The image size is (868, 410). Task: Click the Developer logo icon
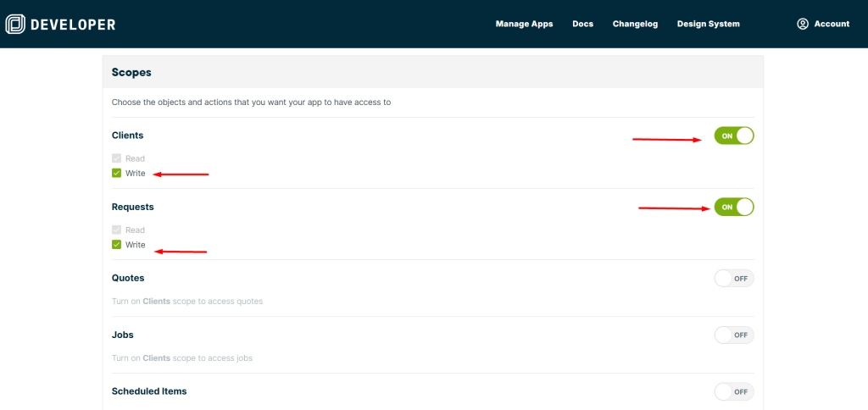pyautogui.click(x=15, y=25)
